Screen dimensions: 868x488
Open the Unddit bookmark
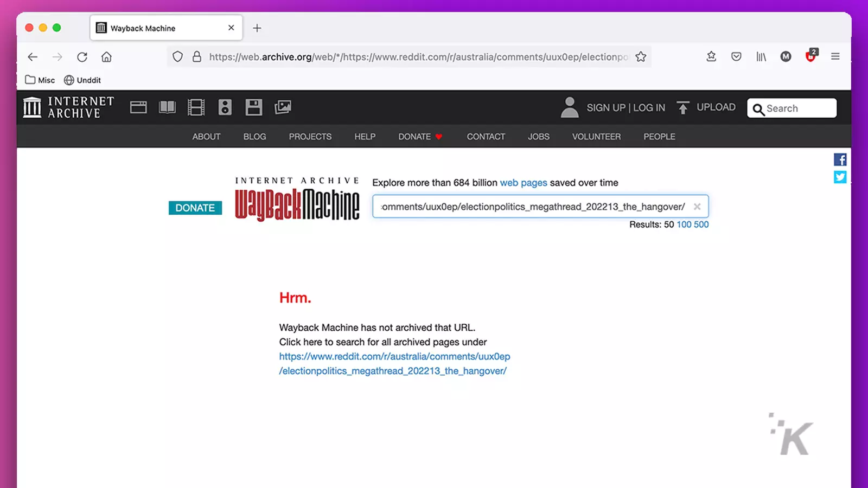pyautogui.click(x=82, y=80)
